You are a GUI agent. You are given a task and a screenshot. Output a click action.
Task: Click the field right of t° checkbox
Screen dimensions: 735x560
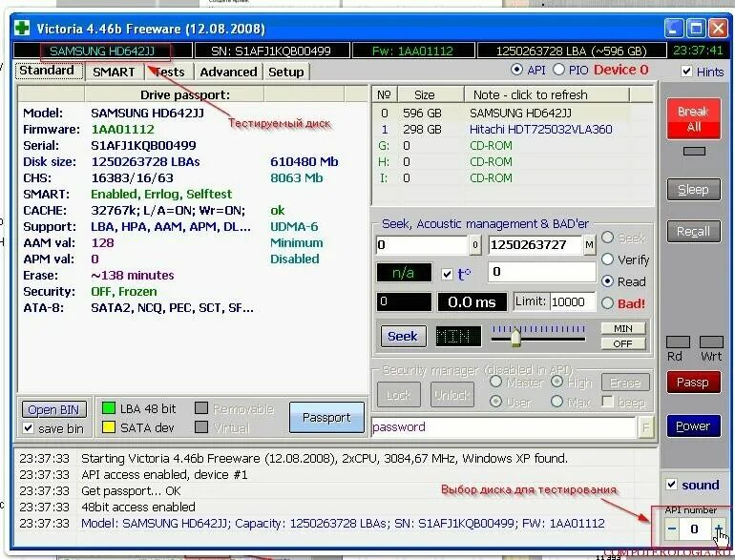tap(542, 272)
